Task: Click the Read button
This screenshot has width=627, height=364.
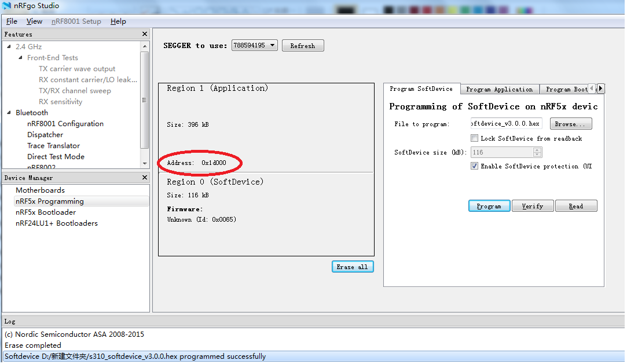Action: point(576,206)
